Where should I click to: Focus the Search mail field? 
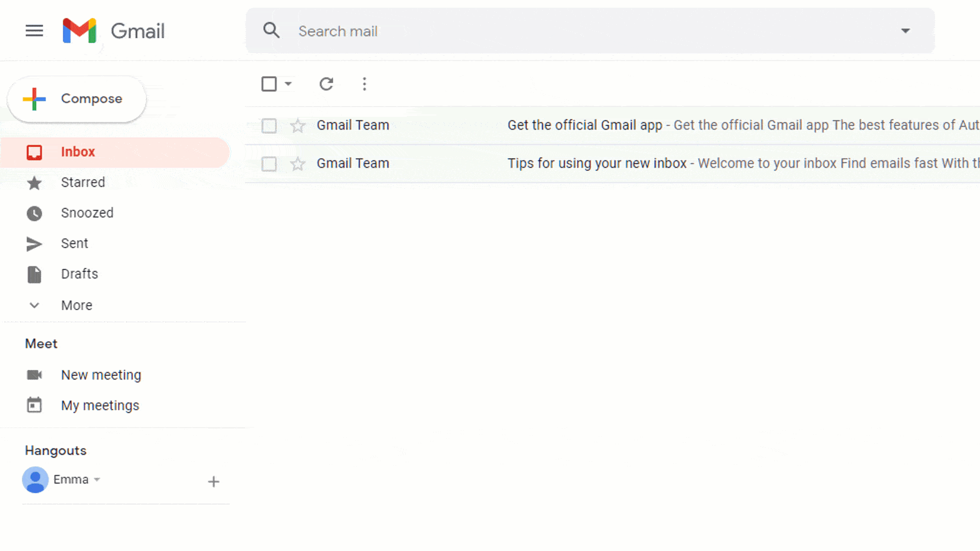click(590, 31)
